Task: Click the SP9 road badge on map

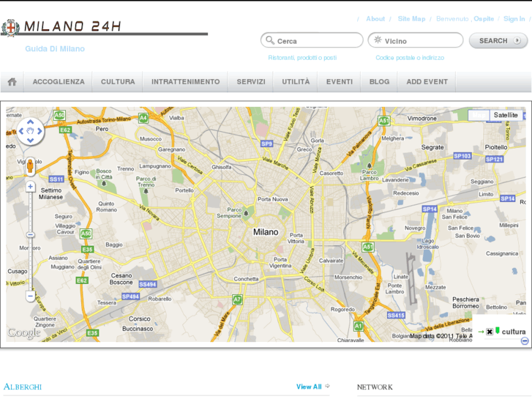Action: coord(266,143)
